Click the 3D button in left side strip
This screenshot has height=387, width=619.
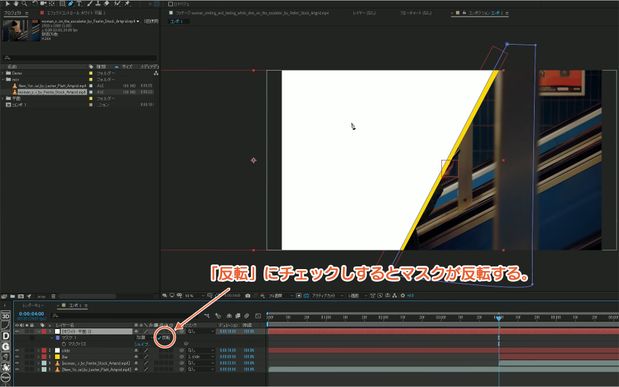click(6, 316)
